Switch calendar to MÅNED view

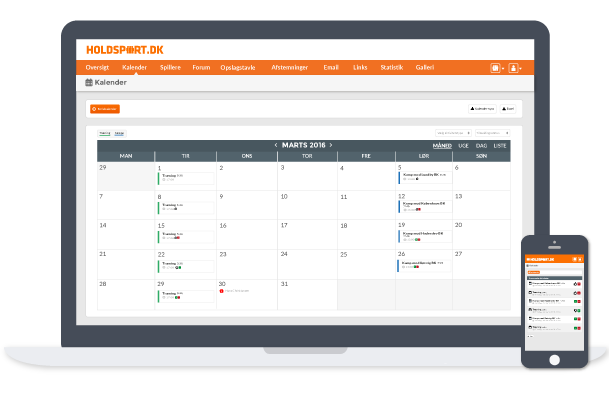click(x=441, y=145)
